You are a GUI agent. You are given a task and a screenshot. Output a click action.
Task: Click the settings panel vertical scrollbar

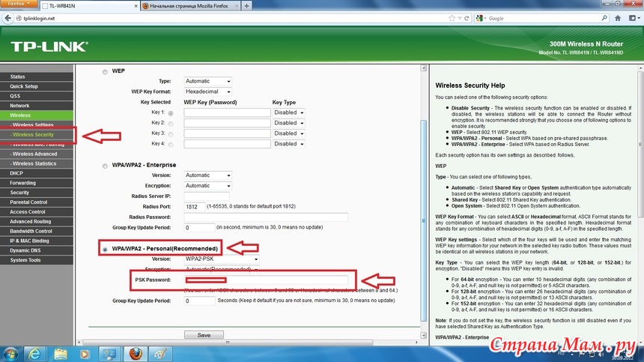pyautogui.click(x=423, y=220)
